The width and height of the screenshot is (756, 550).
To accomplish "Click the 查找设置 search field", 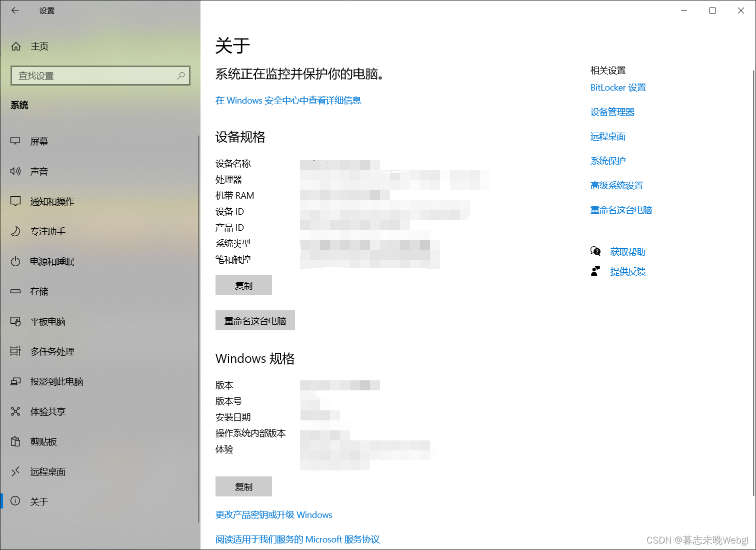I will (x=100, y=76).
